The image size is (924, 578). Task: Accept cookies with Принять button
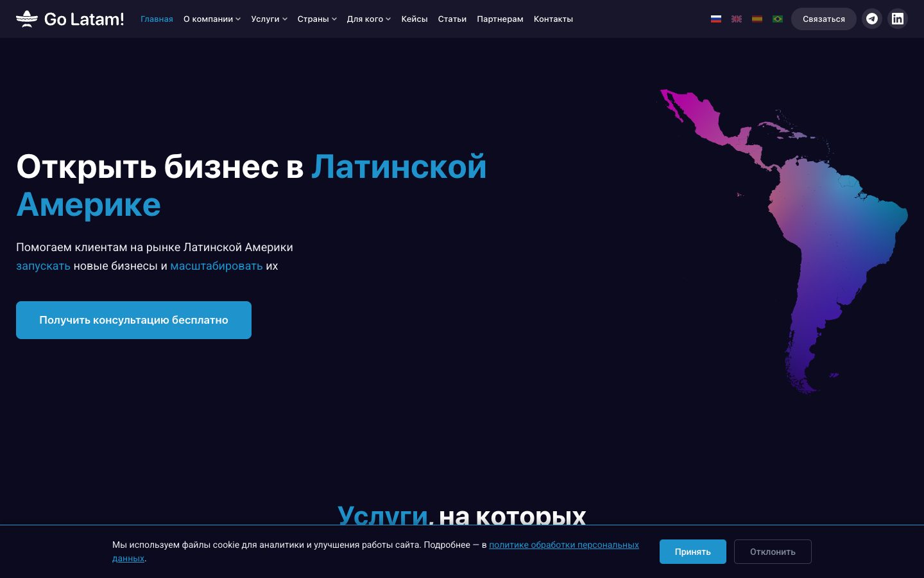coord(693,552)
